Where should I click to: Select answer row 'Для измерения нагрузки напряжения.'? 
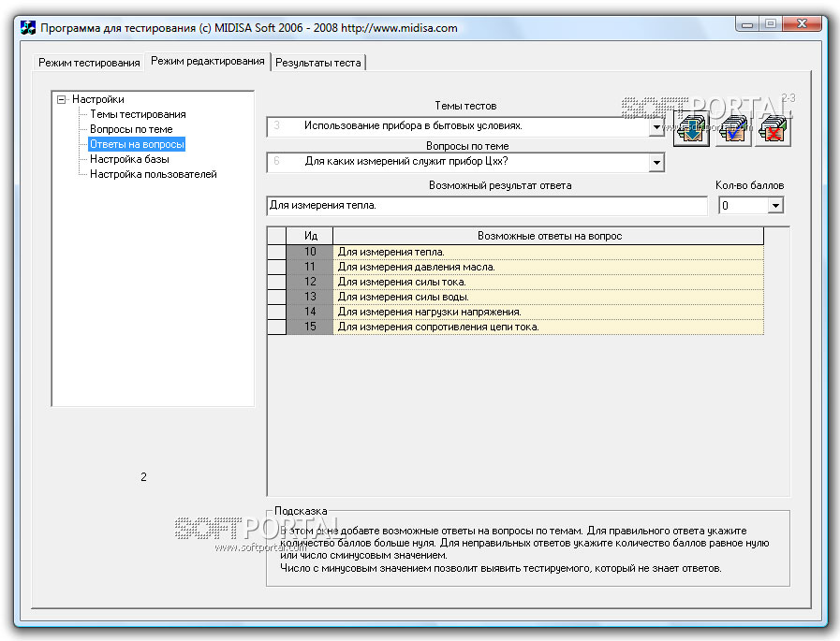pyautogui.click(x=548, y=313)
